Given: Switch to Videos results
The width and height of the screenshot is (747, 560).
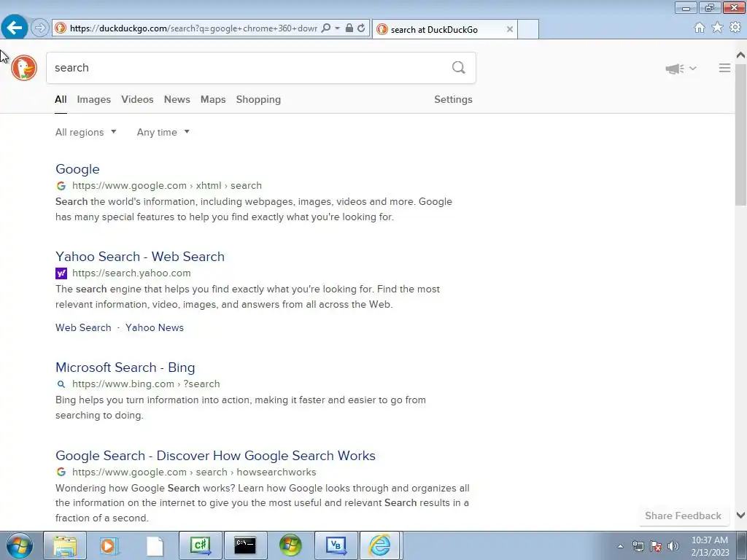Looking at the screenshot, I should tap(137, 99).
